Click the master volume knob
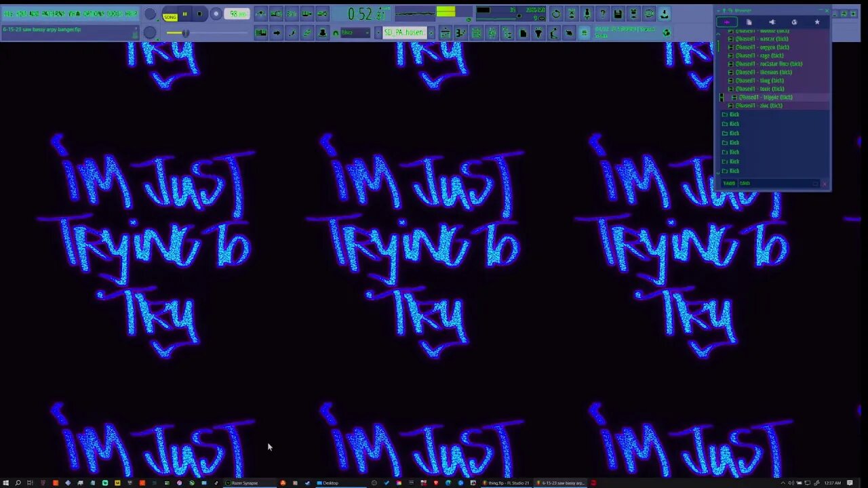 point(150,14)
